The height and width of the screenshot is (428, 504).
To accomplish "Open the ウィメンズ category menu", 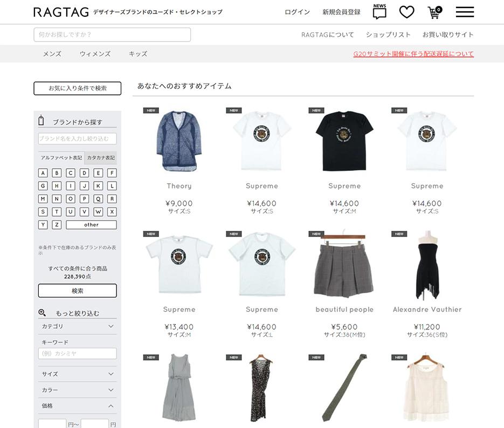I will [95, 54].
